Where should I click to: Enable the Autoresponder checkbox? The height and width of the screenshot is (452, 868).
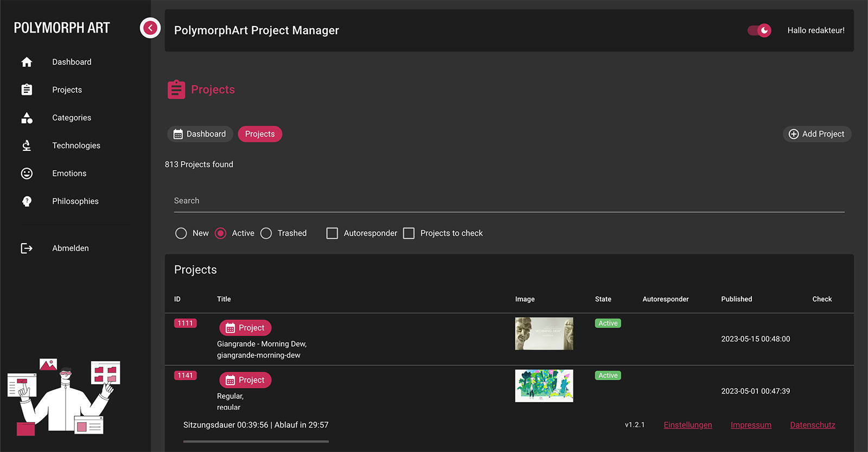pos(332,233)
